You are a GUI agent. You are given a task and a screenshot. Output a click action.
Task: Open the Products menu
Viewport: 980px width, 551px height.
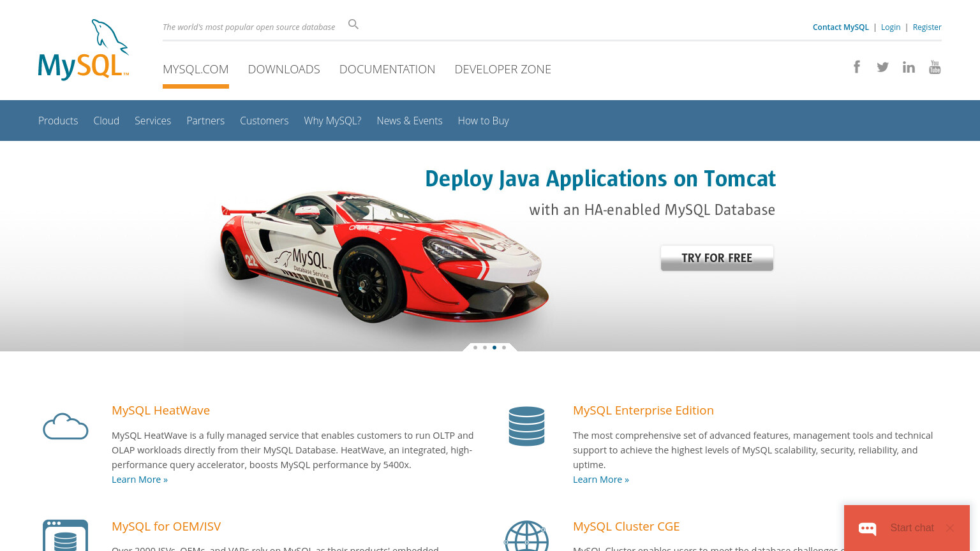point(58,121)
